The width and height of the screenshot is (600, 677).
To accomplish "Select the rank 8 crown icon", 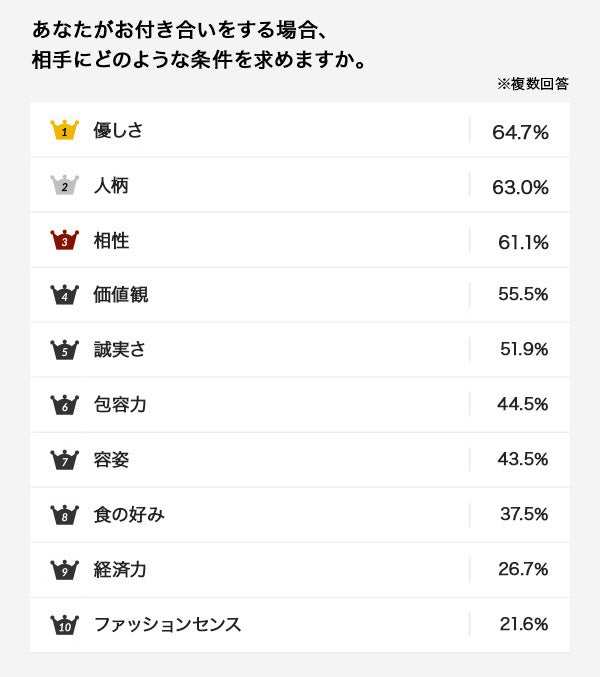I will tap(64, 515).
